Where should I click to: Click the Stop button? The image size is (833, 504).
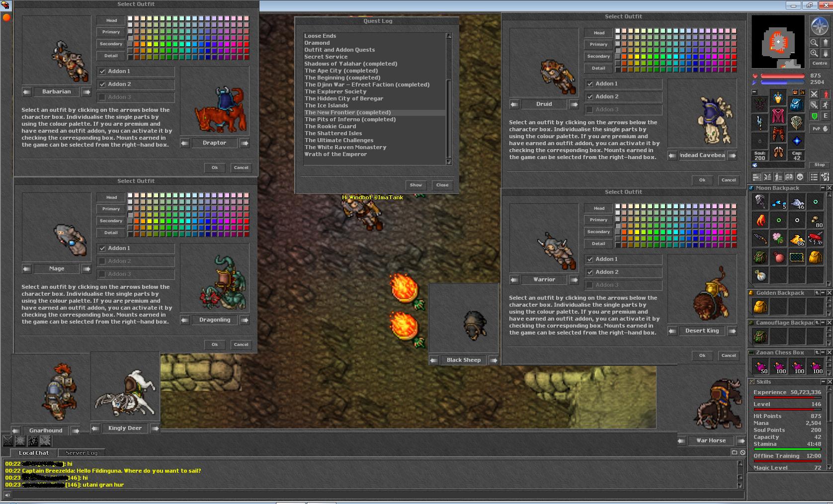coord(820,165)
